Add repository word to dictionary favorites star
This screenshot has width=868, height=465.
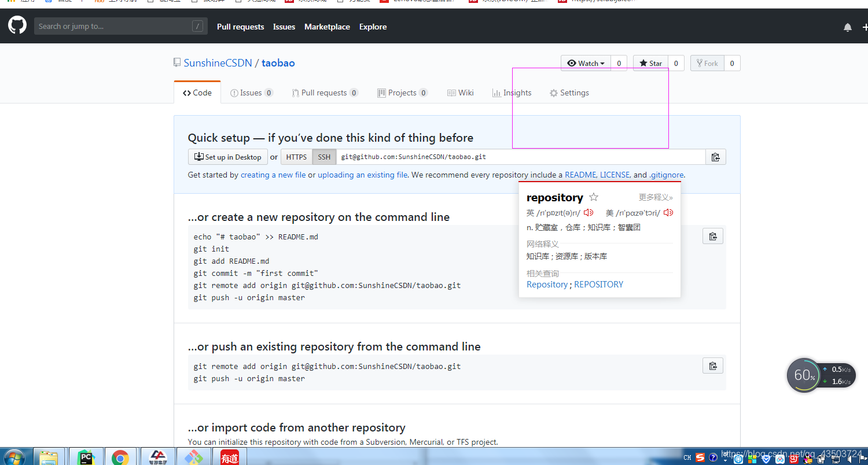tap(593, 197)
